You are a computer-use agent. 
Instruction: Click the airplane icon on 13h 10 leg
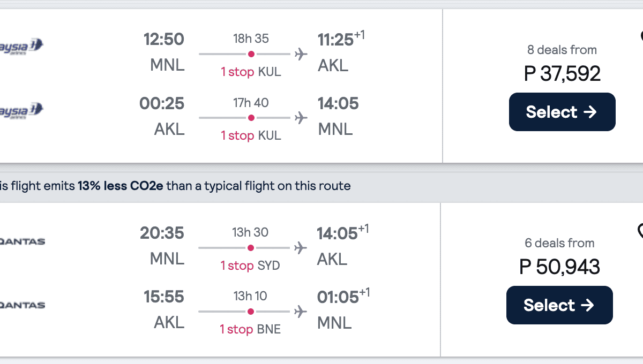[301, 312]
